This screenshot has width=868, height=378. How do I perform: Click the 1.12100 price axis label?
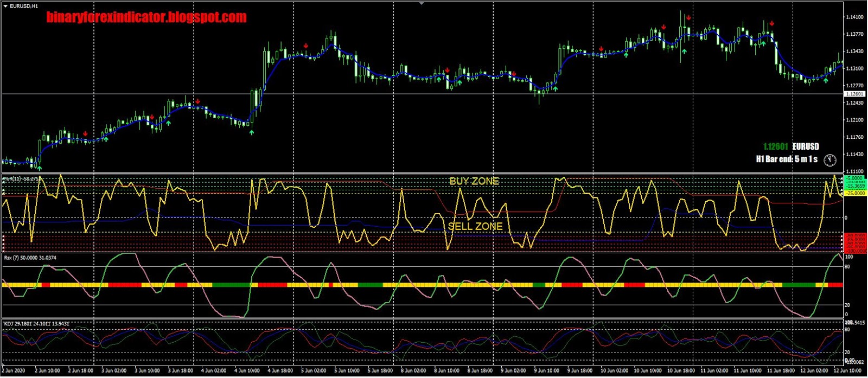pyautogui.click(x=854, y=120)
